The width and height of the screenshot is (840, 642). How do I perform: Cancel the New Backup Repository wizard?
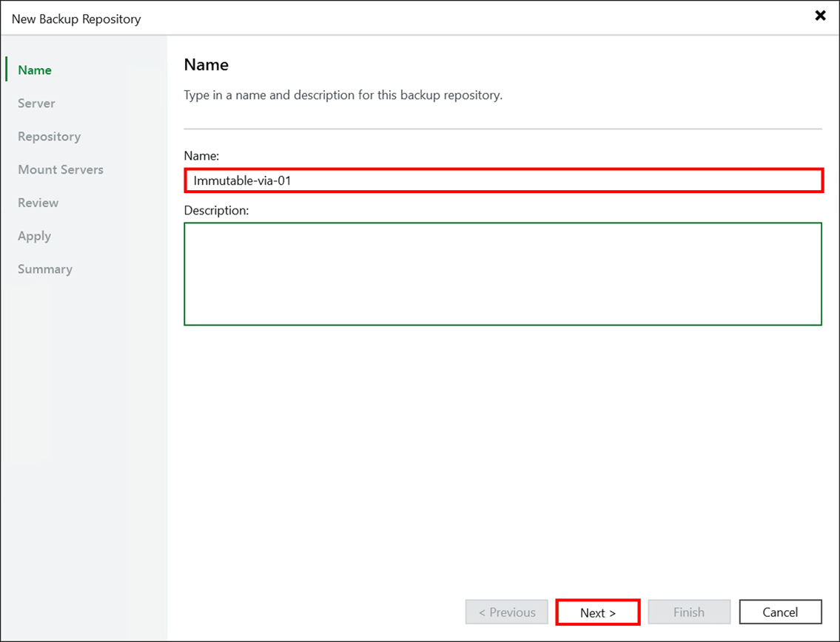pos(780,612)
